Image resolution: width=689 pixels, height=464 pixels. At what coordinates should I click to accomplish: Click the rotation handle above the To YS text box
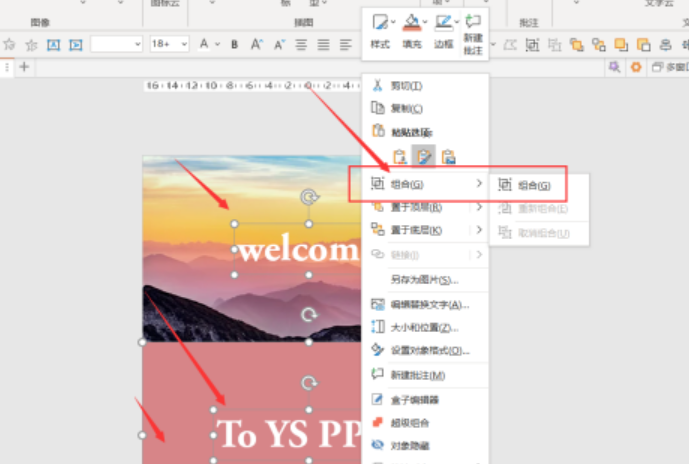tap(309, 383)
